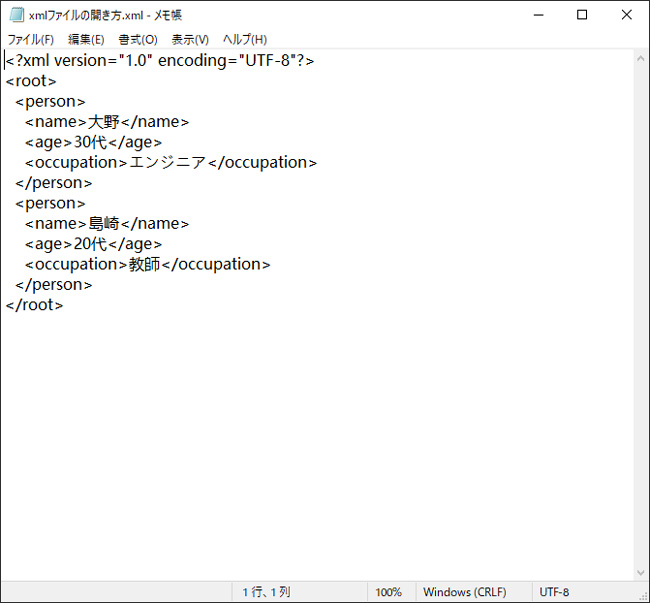Click the xml version declaration line
The height and width of the screenshot is (603, 650).
(x=160, y=61)
